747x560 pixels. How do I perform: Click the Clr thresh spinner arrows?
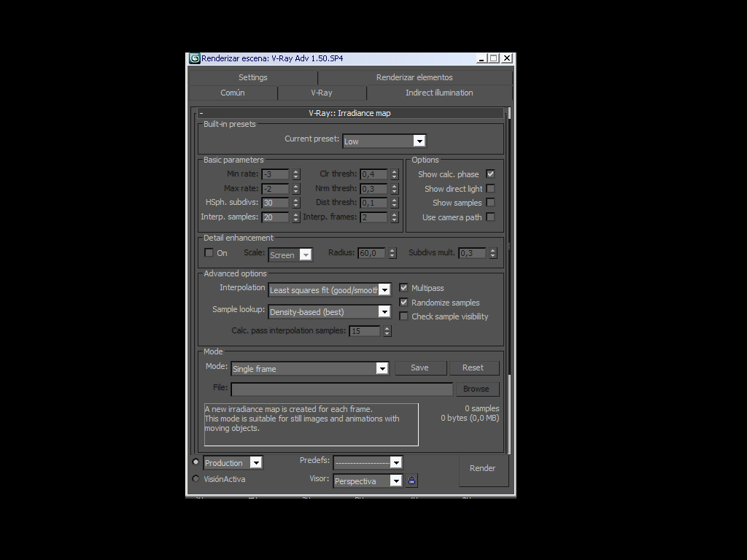pos(395,174)
